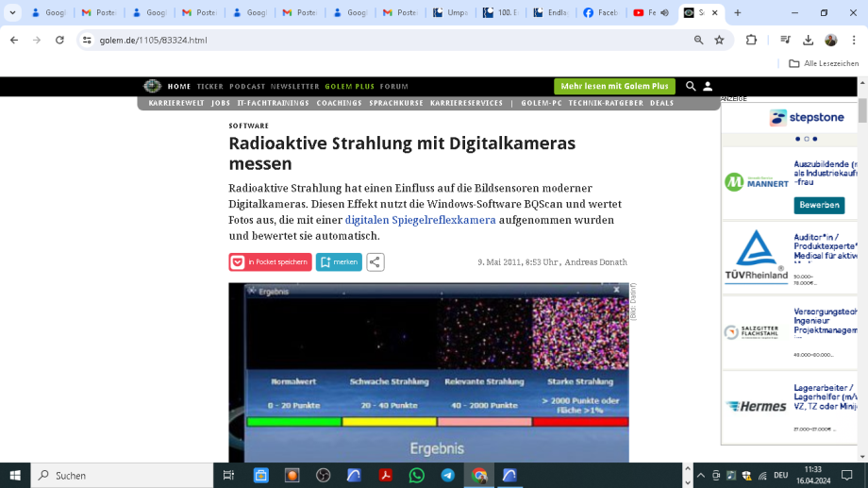Select the second carousel dot in stepstone ad
868x488 pixels.
[807, 139]
